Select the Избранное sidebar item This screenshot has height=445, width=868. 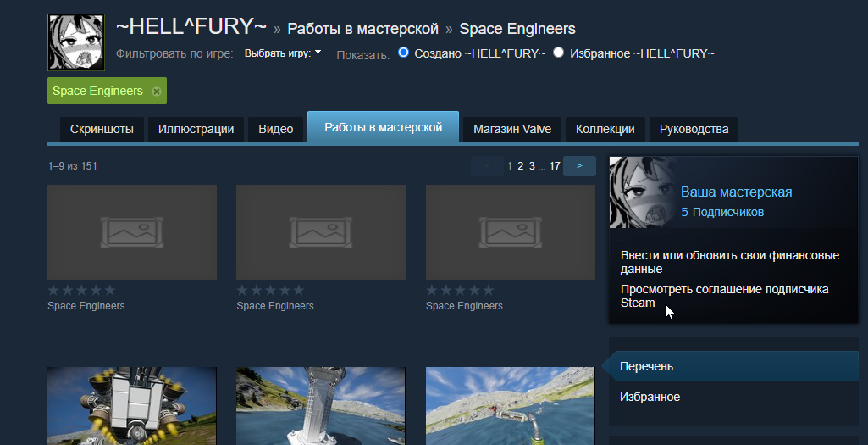pos(733,397)
